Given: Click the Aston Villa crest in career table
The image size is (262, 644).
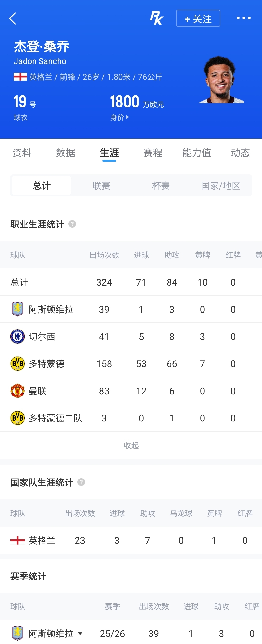Looking at the screenshot, I should 17,309.
